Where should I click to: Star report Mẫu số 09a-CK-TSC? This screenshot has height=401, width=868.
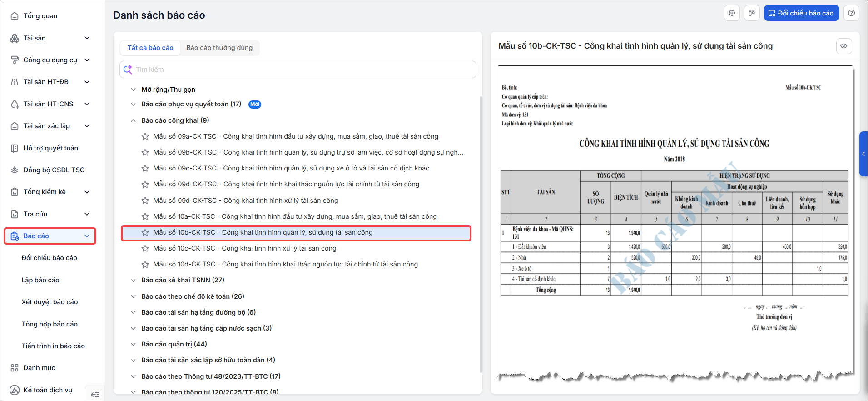pos(145,136)
